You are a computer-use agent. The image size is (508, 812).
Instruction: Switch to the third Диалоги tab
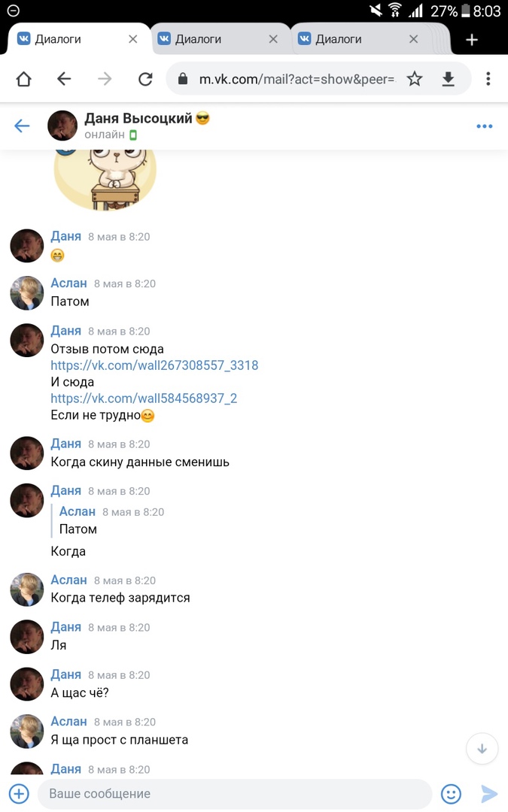pos(339,39)
